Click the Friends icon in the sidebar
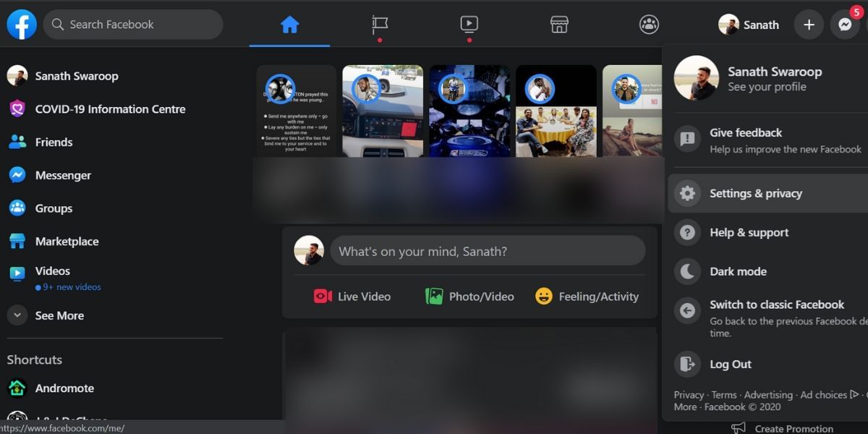 click(17, 142)
